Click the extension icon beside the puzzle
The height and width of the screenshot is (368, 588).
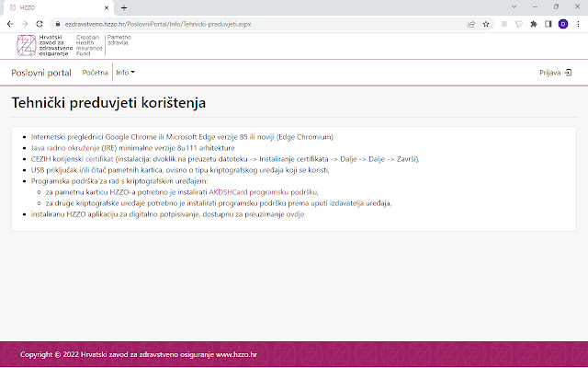519,24
